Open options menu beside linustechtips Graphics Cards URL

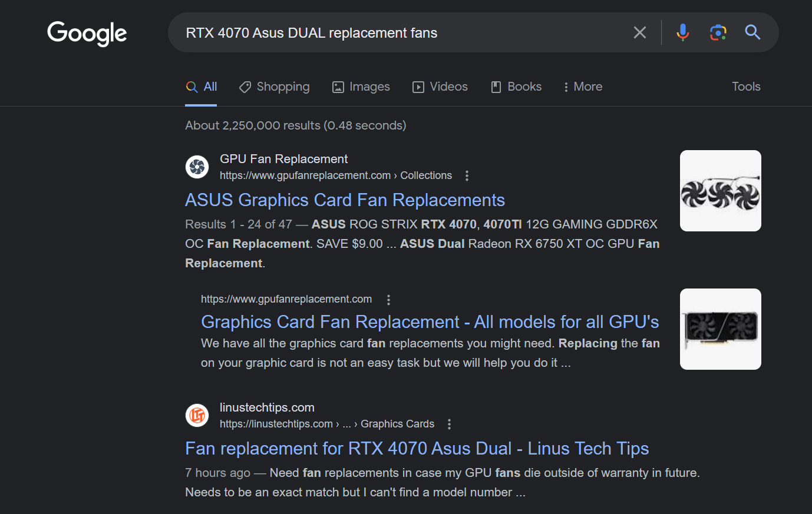[x=449, y=424]
